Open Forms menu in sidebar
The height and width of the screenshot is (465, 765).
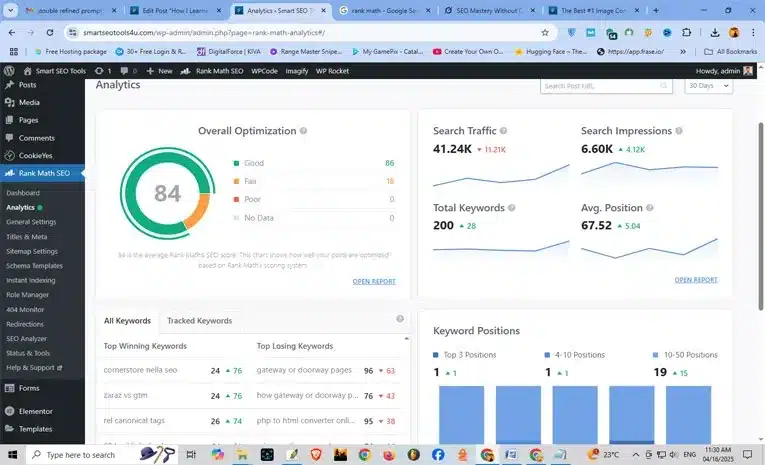coord(29,388)
